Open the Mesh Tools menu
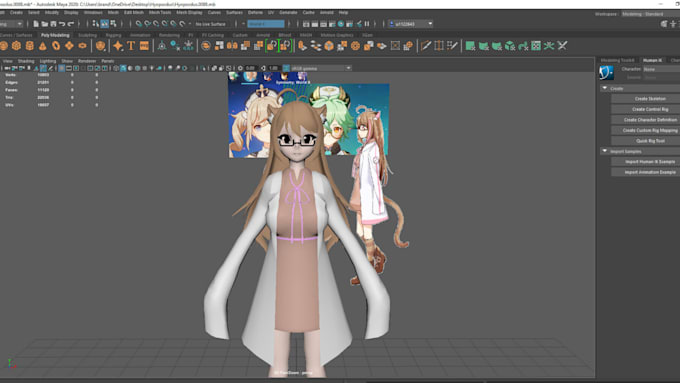This screenshot has height=383, width=680. tap(160, 13)
